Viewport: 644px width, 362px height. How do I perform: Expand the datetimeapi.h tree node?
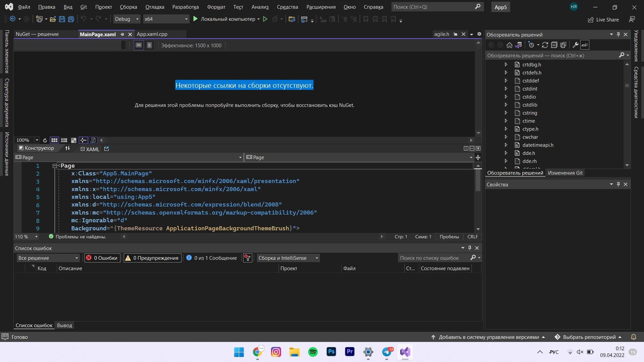pyautogui.click(x=506, y=145)
